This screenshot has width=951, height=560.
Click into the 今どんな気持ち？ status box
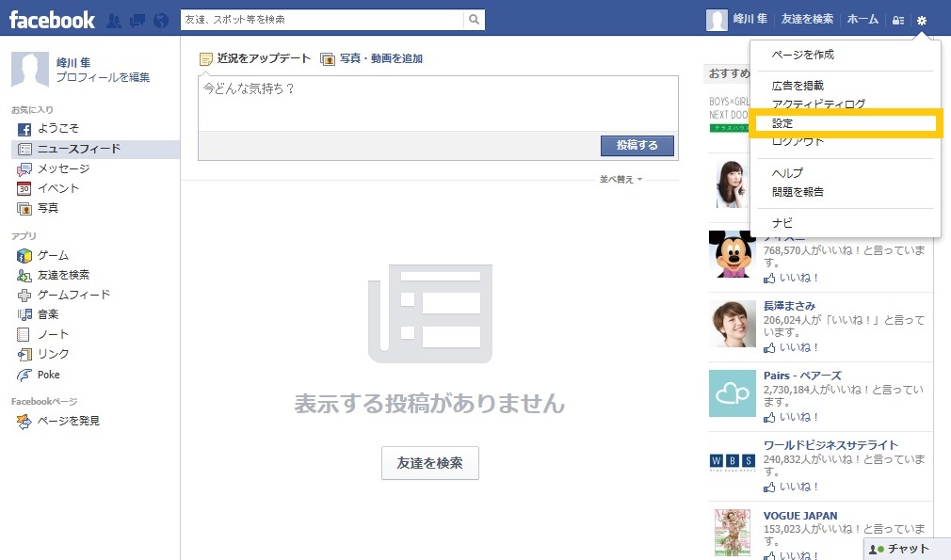[438, 103]
